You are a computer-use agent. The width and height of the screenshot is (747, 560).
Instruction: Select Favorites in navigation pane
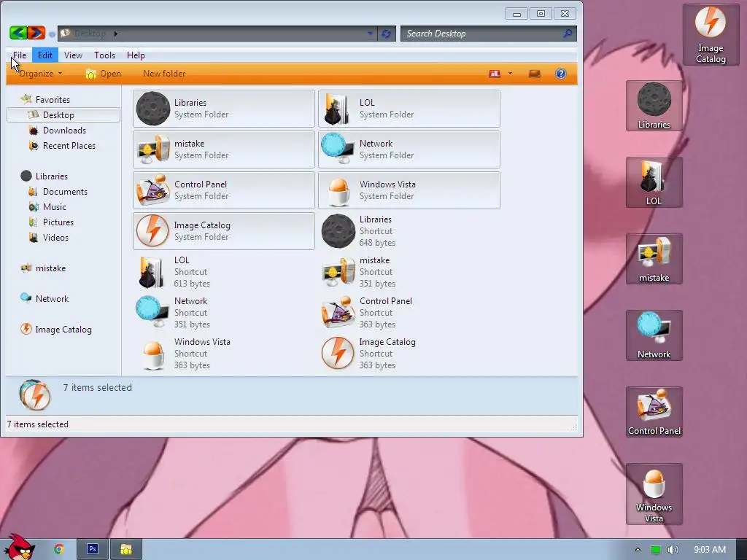click(46, 99)
